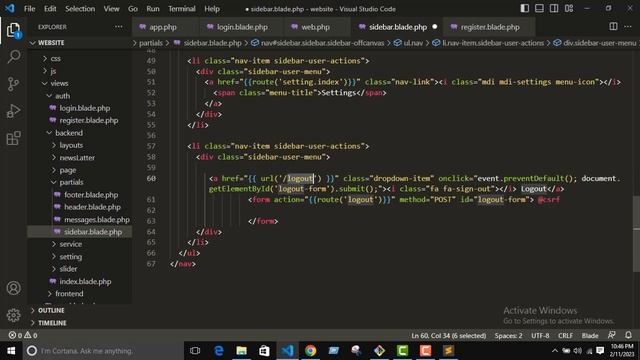
Task: Open File Explorer from taskbar
Action: click(x=241, y=351)
